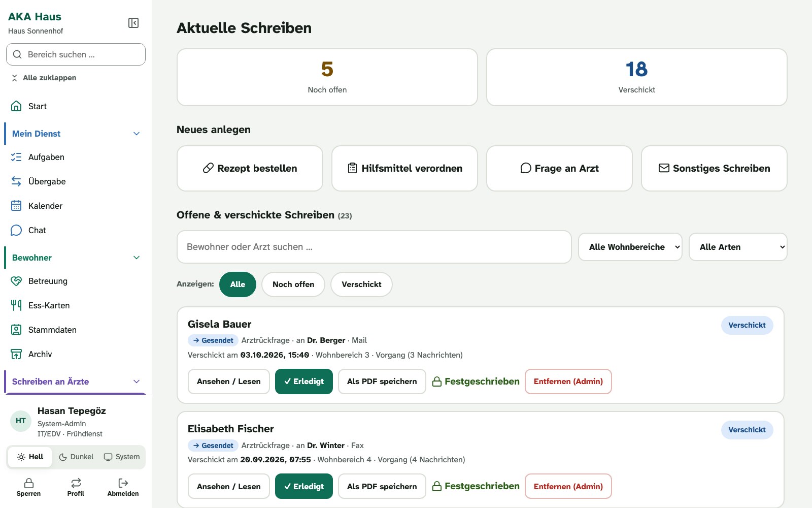Show all letters with the Alle filter
Image resolution: width=812 pixels, height=508 pixels.
click(x=238, y=284)
